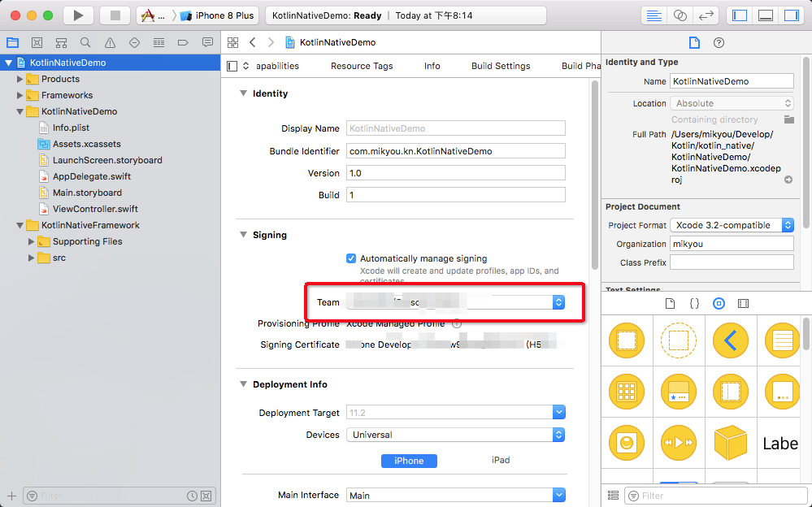This screenshot has width=812, height=507.
Task: Show the File Template library
Action: tap(670, 304)
